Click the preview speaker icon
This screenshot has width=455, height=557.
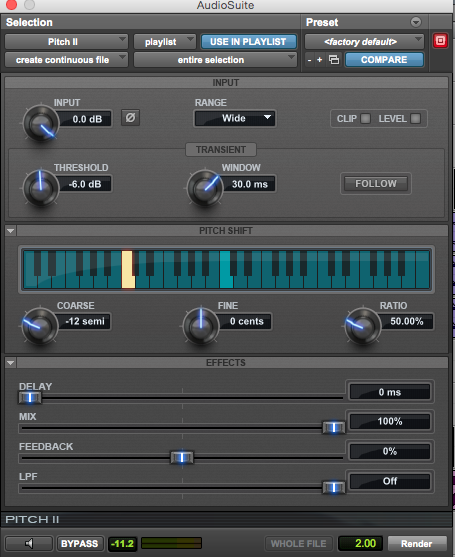click(29, 543)
